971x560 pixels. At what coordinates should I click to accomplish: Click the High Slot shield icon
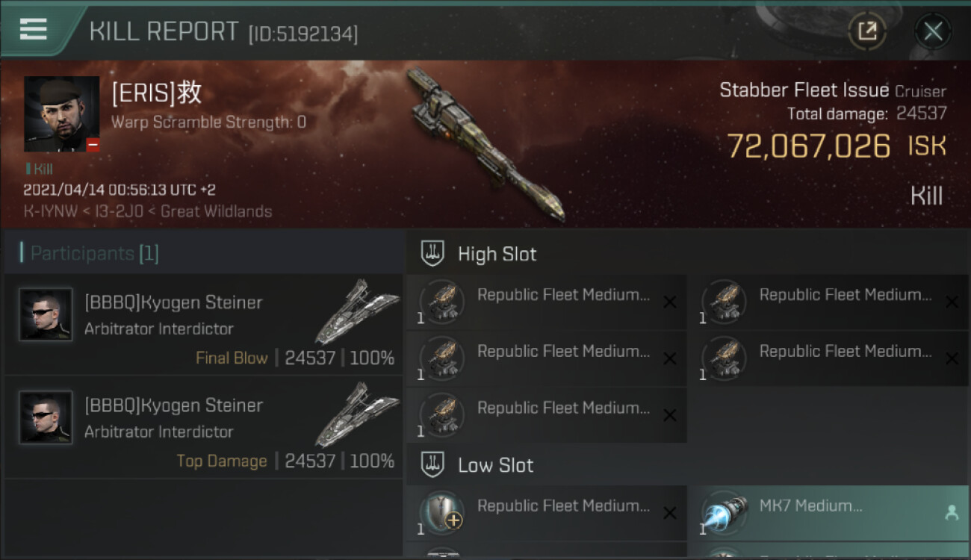[433, 253]
